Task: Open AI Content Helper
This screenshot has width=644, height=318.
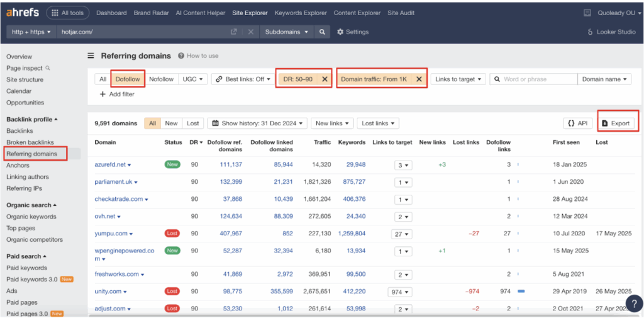Action: [201, 13]
